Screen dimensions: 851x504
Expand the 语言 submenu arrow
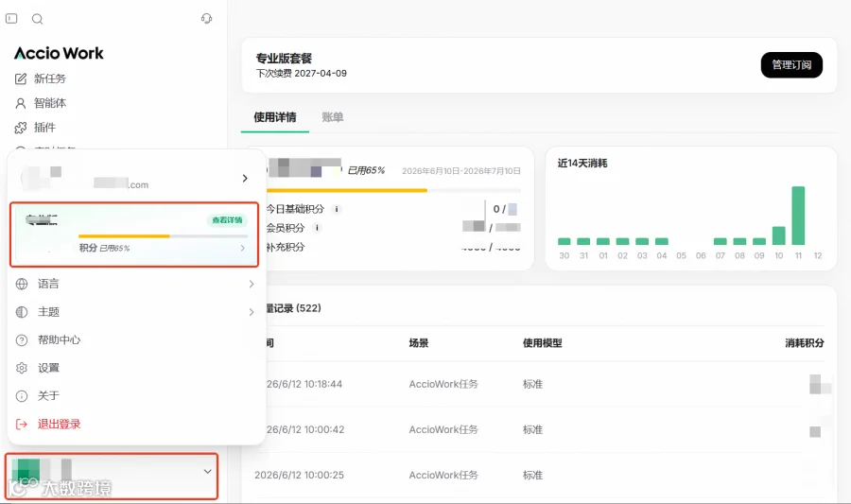252,284
